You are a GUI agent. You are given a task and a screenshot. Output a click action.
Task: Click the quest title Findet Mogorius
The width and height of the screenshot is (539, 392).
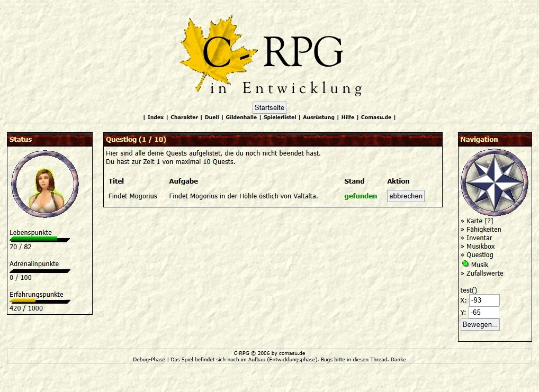click(133, 196)
